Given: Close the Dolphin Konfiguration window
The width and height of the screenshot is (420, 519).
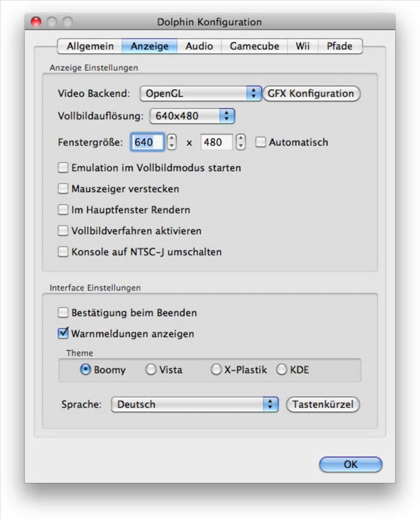Looking at the screenshot, I should click(36, 22).
